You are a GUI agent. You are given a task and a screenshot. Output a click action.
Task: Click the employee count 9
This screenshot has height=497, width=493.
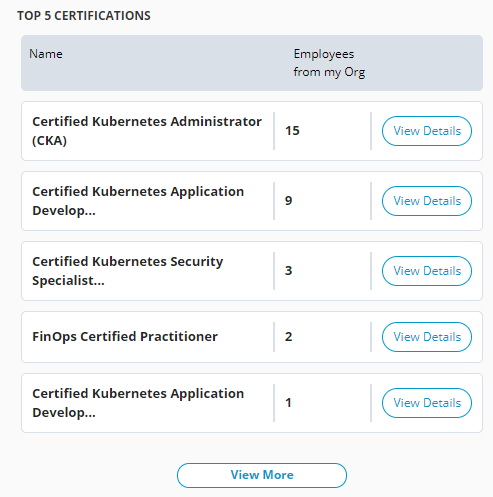pos(289,201)
